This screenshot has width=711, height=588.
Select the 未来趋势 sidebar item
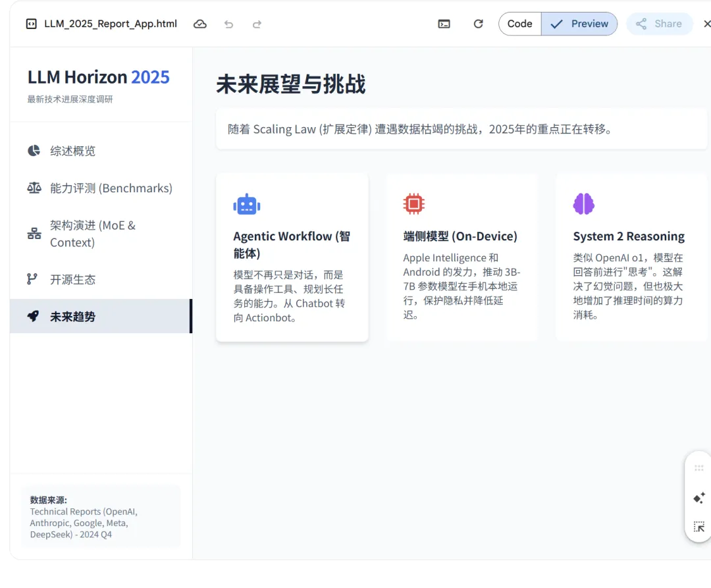coord(72,316)
